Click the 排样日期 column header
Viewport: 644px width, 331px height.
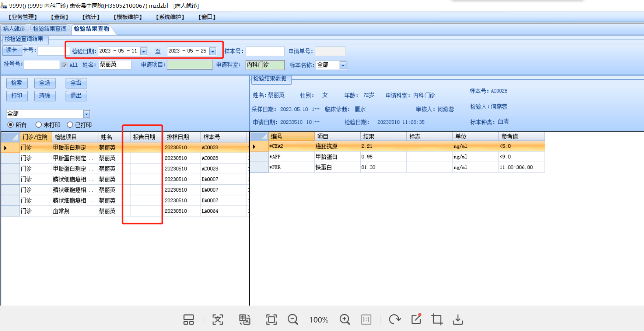point(182,137)
